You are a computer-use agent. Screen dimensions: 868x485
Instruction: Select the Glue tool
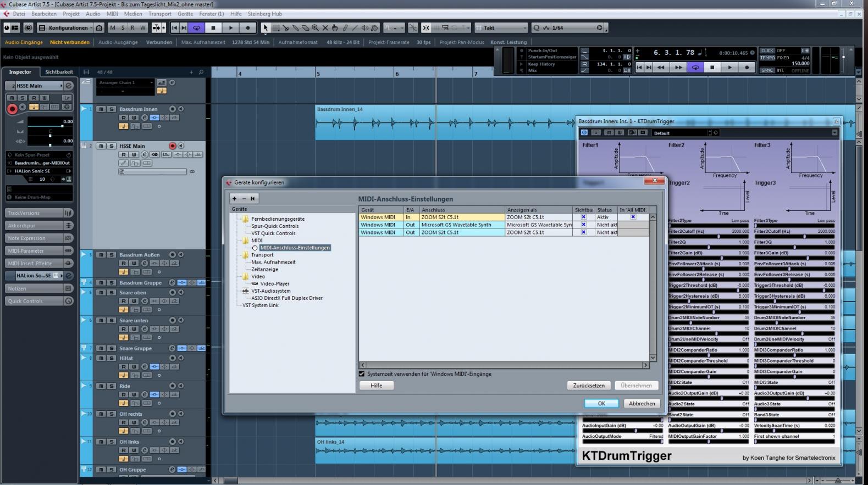point(296,28)
